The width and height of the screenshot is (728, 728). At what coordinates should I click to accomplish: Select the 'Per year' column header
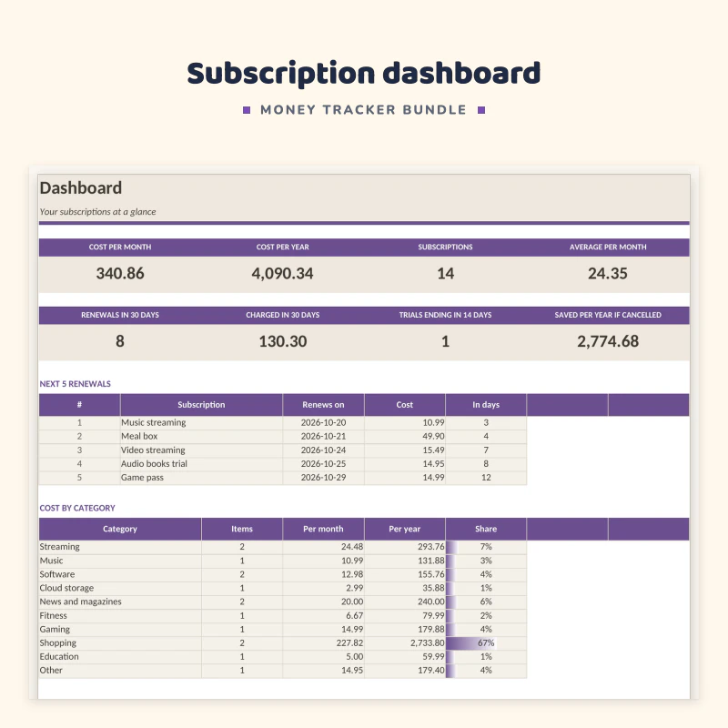(x=404, y=529)
